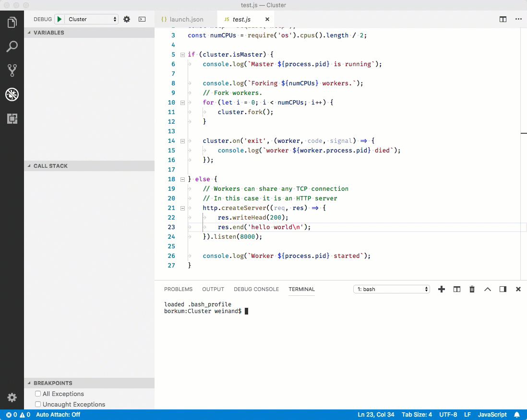Click inside the bash terminal prompt
The height and width of the screenshot is (420, 527).
(288, 311)
